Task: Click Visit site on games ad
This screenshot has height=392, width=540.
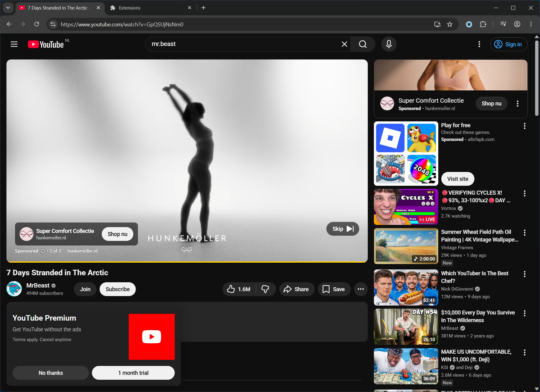Action: (x=458, y=179)
